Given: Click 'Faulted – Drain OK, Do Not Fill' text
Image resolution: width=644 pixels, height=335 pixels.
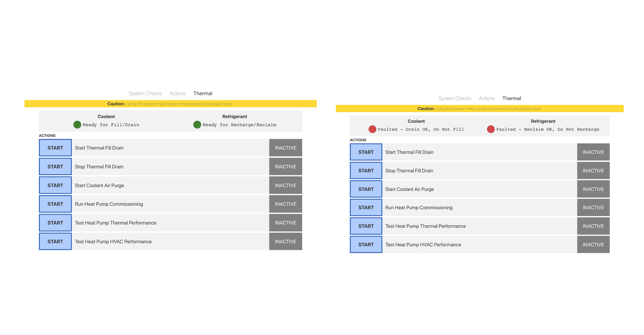Looking at the screenshot, I should click(420, 129).
